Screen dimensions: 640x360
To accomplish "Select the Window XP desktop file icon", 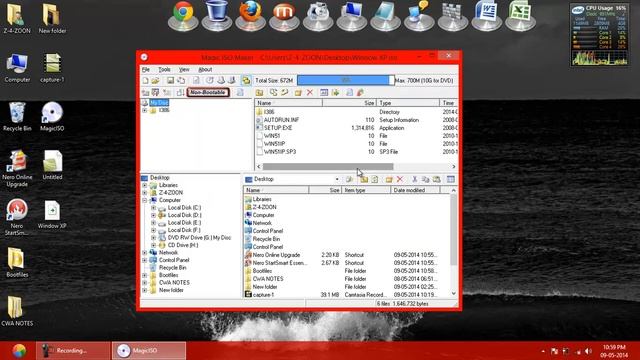I will click(x=52, y=215).
